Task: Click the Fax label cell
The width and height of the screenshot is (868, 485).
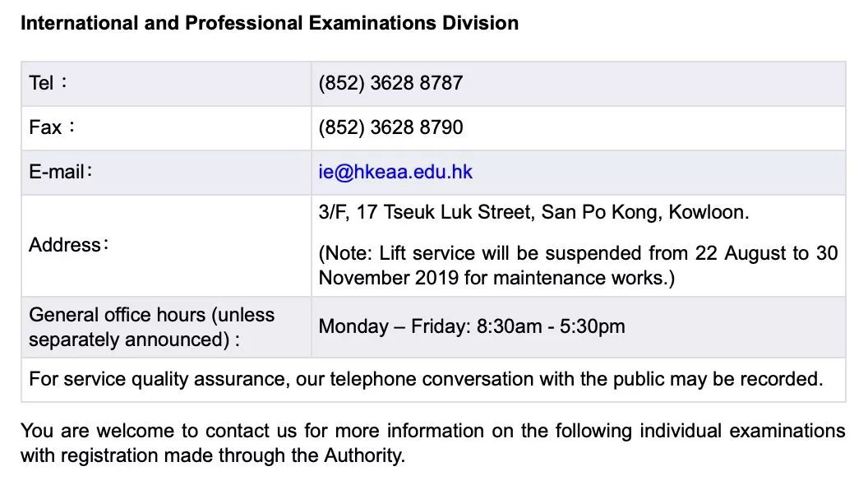Action: (x=166, y=128)
